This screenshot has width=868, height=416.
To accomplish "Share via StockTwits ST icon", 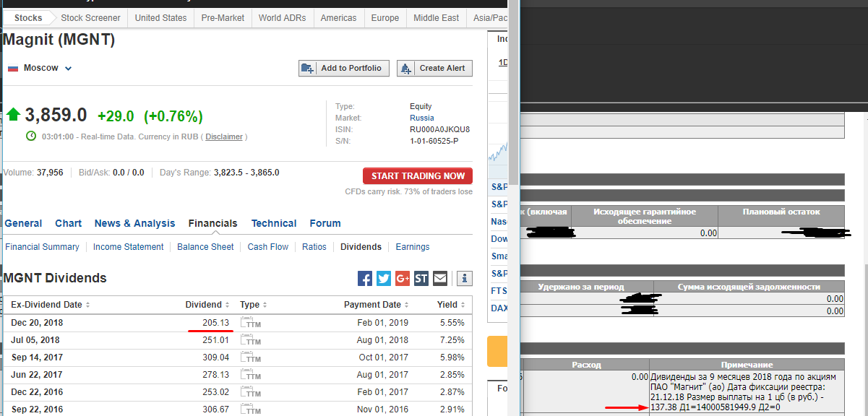I will [421, 278].
